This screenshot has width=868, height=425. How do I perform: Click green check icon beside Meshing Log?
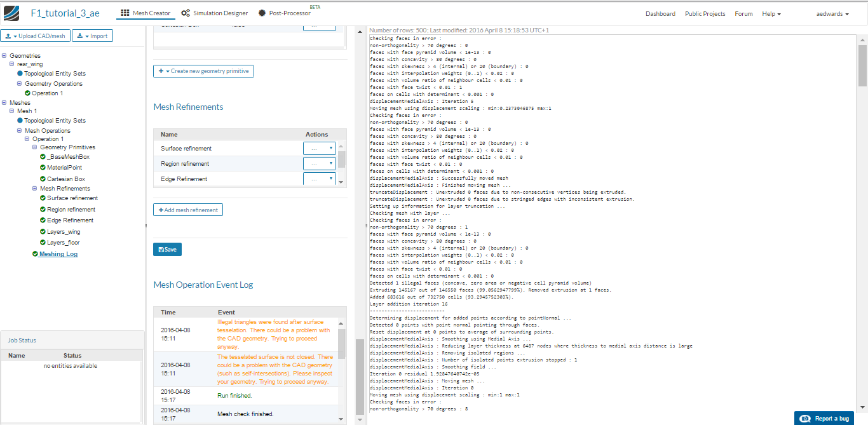35,254
